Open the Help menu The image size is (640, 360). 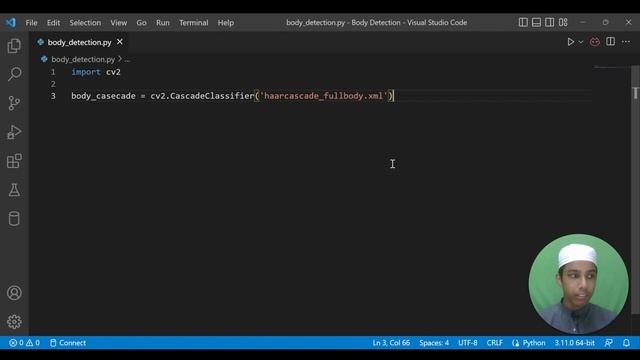click(x=225, y=23)
